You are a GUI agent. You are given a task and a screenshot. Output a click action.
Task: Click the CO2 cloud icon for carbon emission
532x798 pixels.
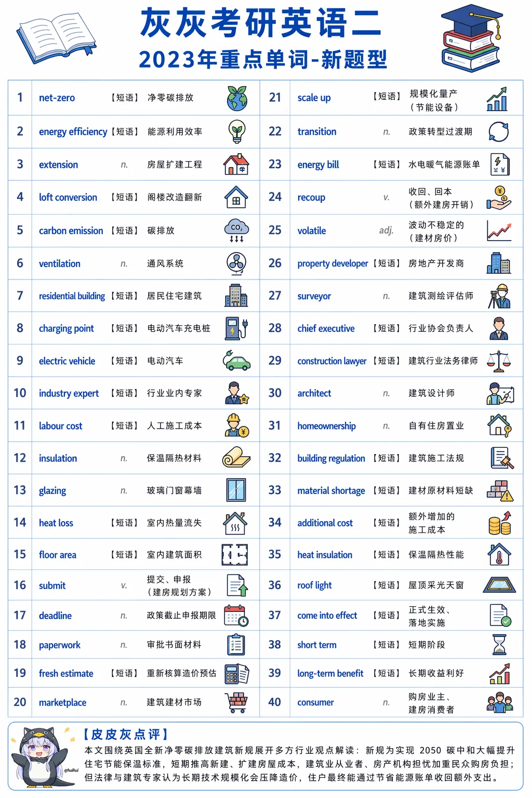236,231
